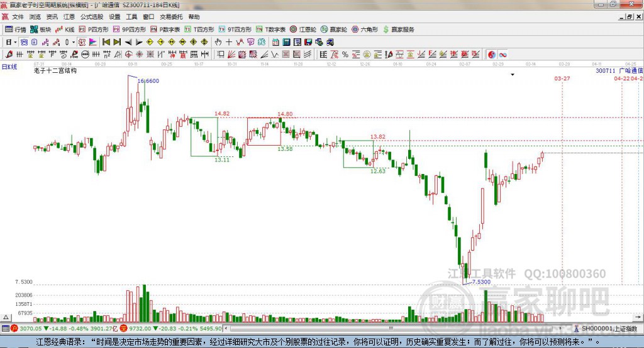
Task: Open the 文件 menu
Action: tap(18, 17)
